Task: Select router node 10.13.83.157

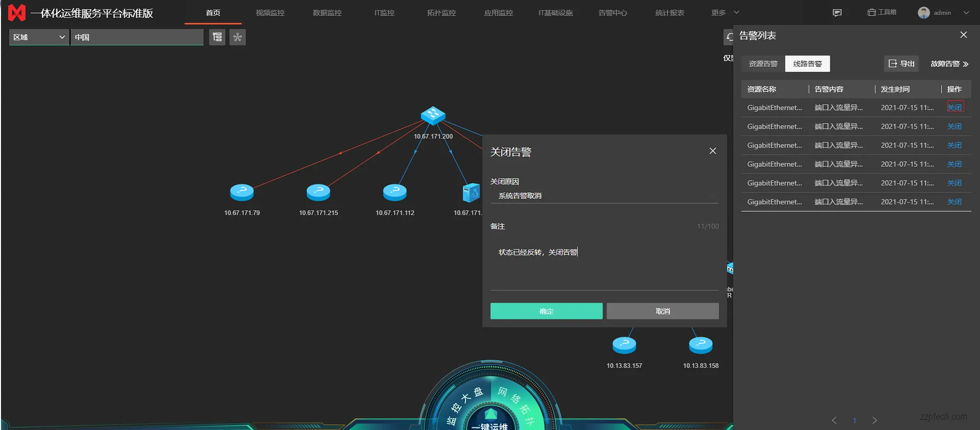Action: coord(624,345)
